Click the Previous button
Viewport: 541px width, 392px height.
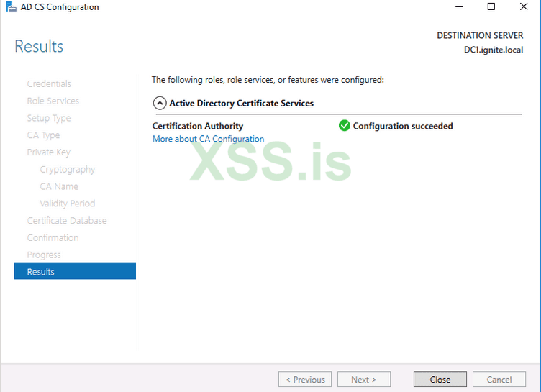(305, 379)
